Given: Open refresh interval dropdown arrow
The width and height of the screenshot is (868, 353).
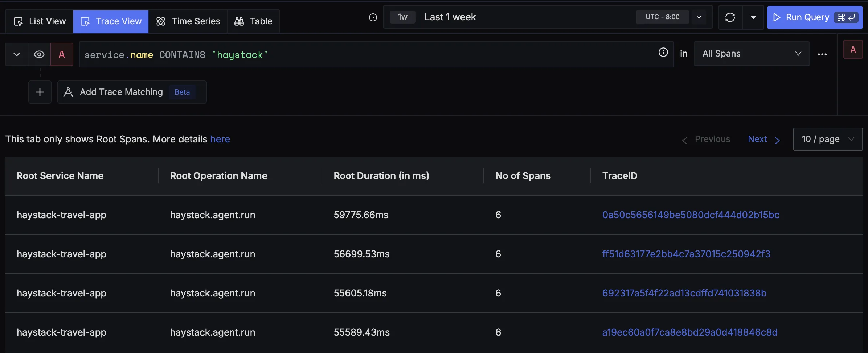Looking at the screenshot, I should pyautogui.click(x=753, y=17).
